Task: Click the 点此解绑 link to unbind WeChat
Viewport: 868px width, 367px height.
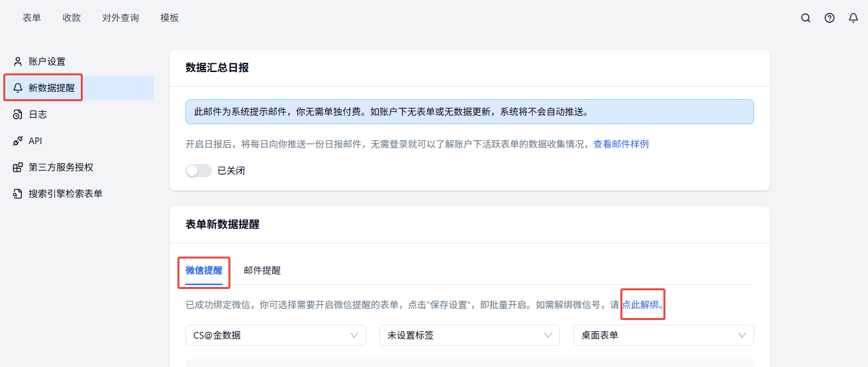Action: pos(640,305)
